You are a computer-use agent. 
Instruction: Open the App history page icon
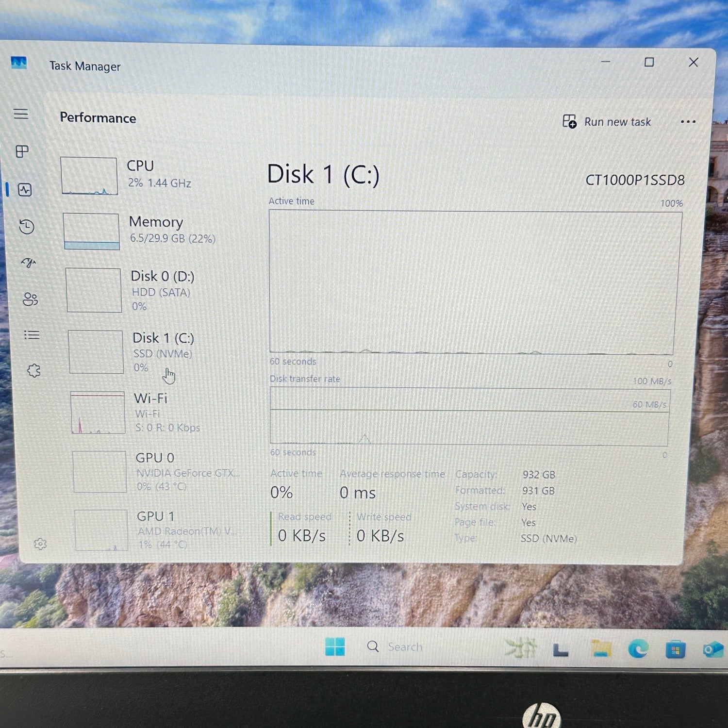[x=27, y=227]
